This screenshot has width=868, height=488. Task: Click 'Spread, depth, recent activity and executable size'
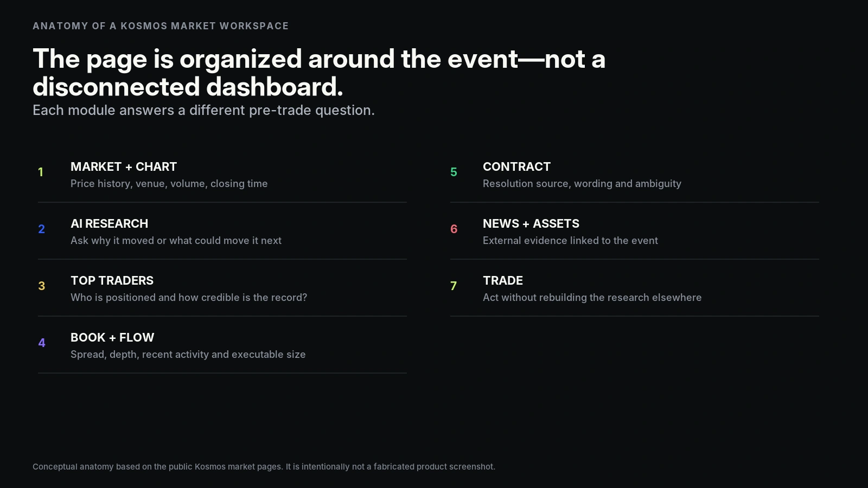188,355
